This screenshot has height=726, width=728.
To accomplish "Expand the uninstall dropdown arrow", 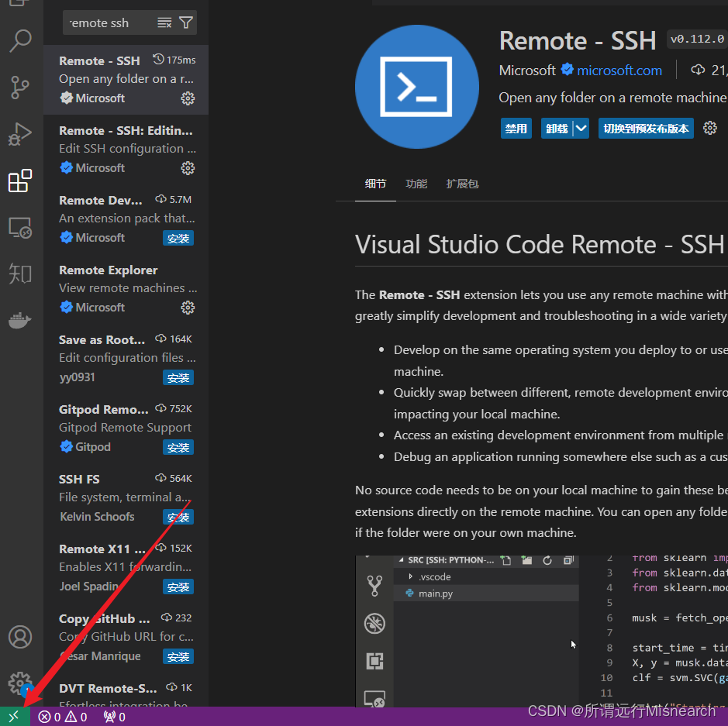I will point(581,128).
